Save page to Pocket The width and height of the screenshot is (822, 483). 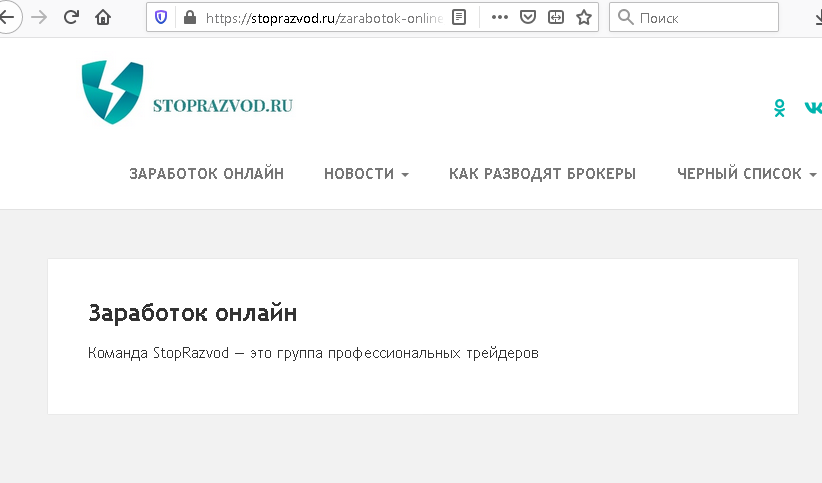click(528, 17)
